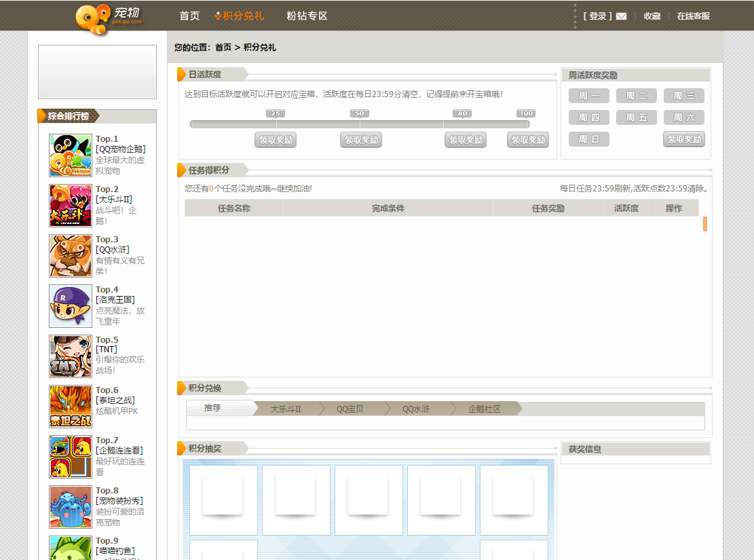Click the [洛克王国] title text
This screenshot has height=560, width=754.
tap(115, 300)
